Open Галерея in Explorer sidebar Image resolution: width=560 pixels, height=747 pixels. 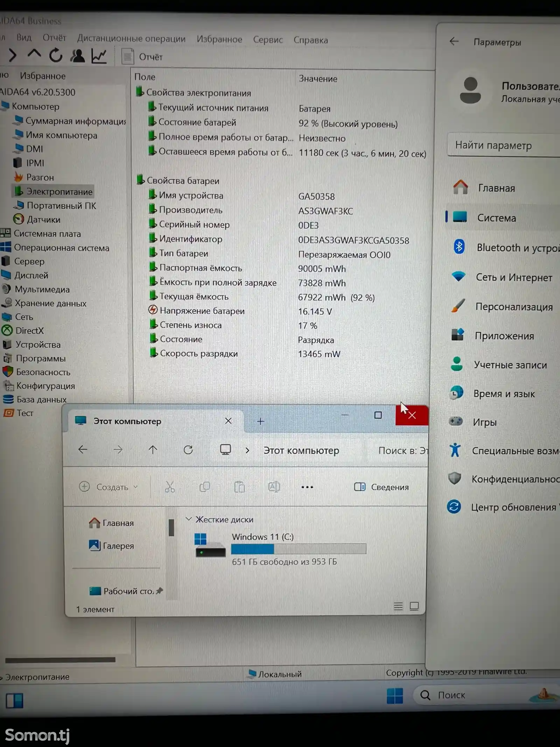click(x=111, y=546)
